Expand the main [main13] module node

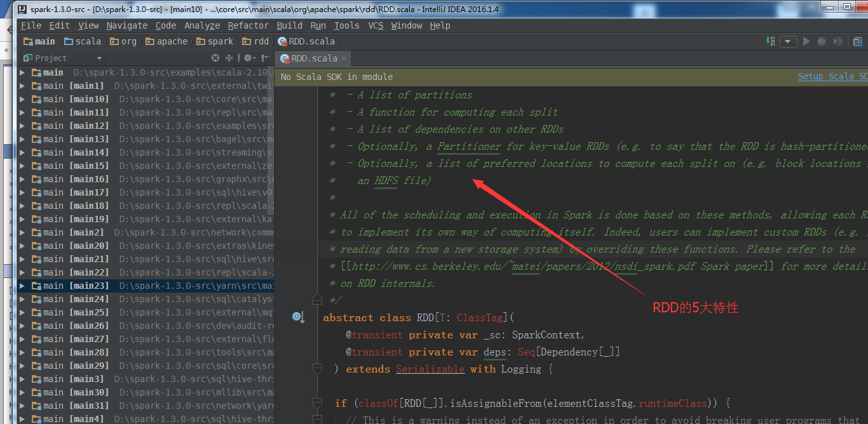click(x=22, y=139)
